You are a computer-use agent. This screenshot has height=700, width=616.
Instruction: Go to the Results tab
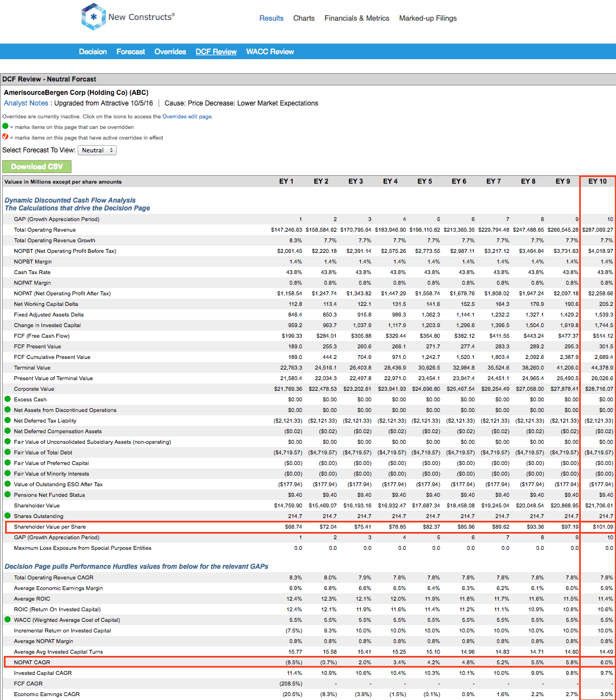tap(271, 18)
